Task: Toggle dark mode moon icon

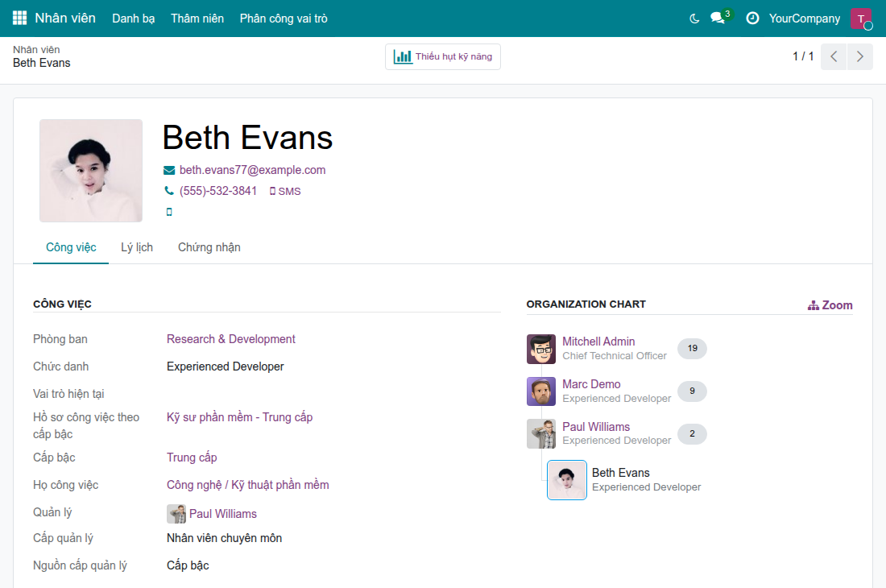Action: click(694, 19)
